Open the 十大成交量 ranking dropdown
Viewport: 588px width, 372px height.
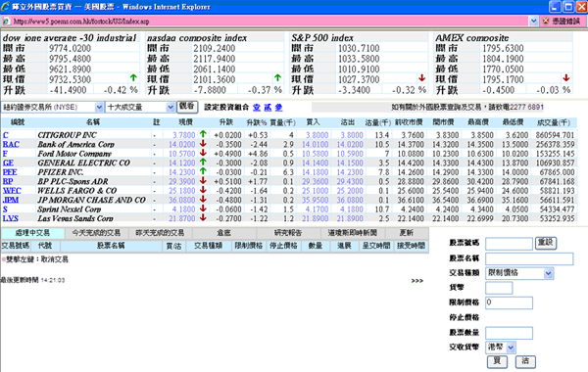(140, 107)
